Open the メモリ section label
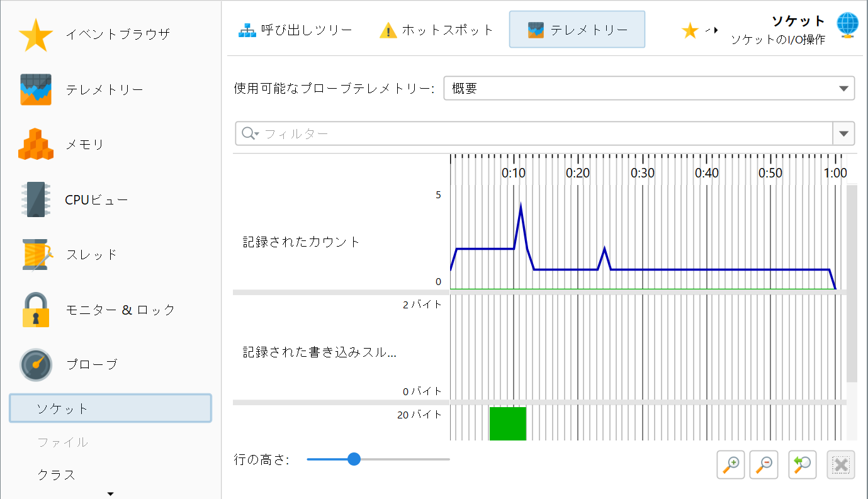This screenshot has width=868, height=499. click(x=85, y=145)
